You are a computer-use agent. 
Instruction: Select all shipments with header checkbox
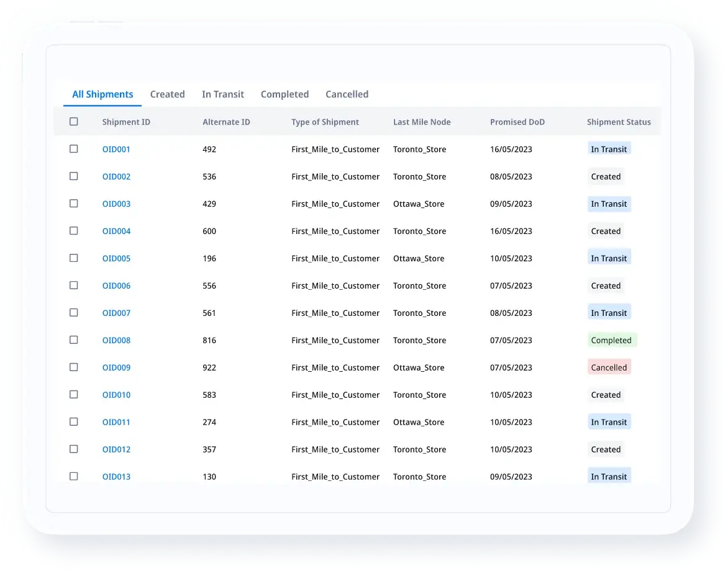74,122
